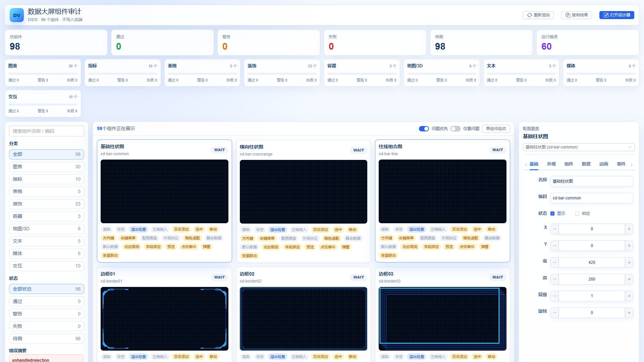Enable the 仅看问题 switch

coord(455,129)
